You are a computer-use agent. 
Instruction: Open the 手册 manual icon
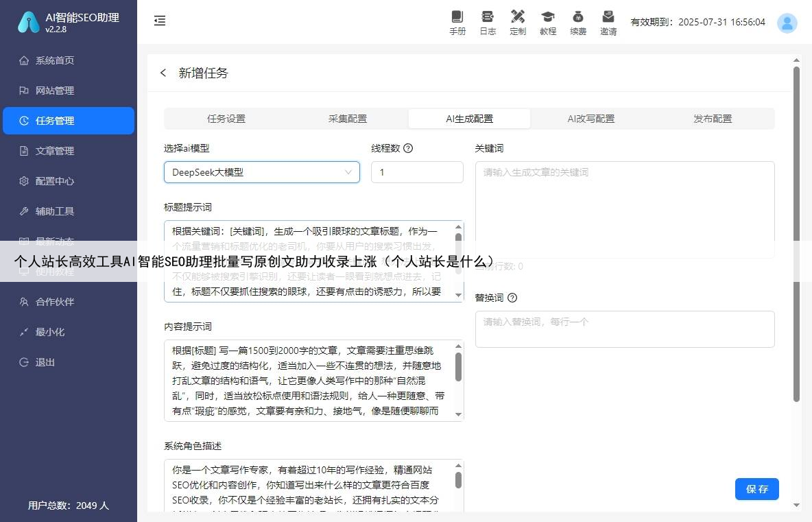tap(457, 22)
